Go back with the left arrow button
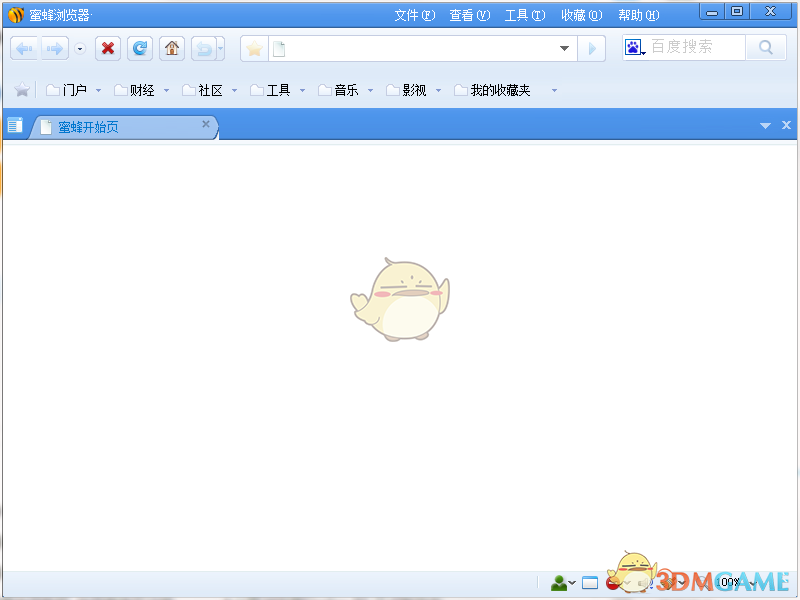Screen dimensions: 800x600 24,48
